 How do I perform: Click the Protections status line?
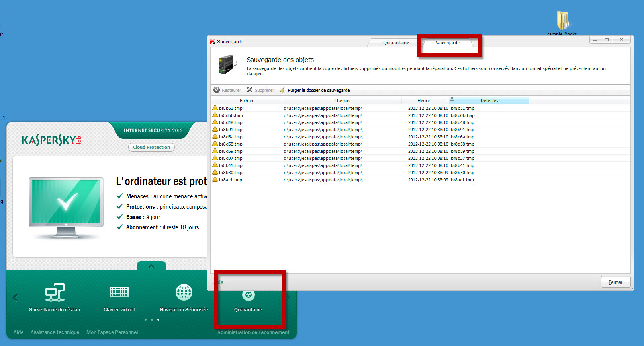162,207
